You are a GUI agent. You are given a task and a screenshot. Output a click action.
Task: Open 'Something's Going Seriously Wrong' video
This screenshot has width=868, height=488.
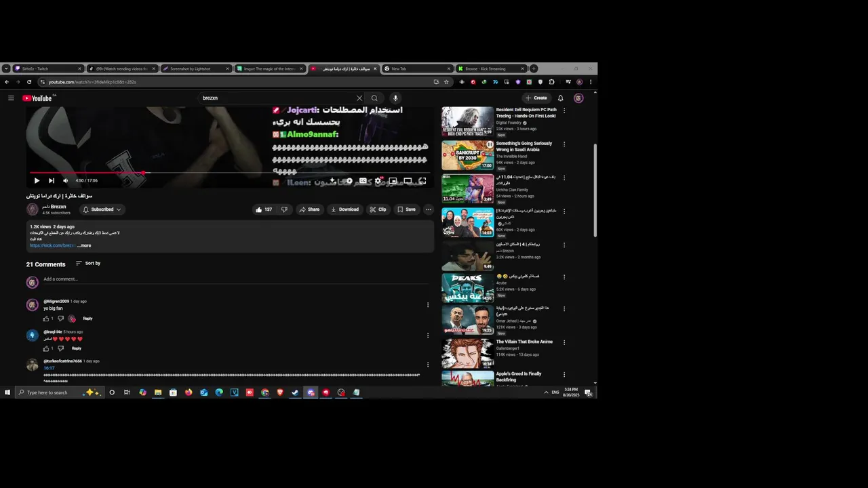(x=468, y=155)
